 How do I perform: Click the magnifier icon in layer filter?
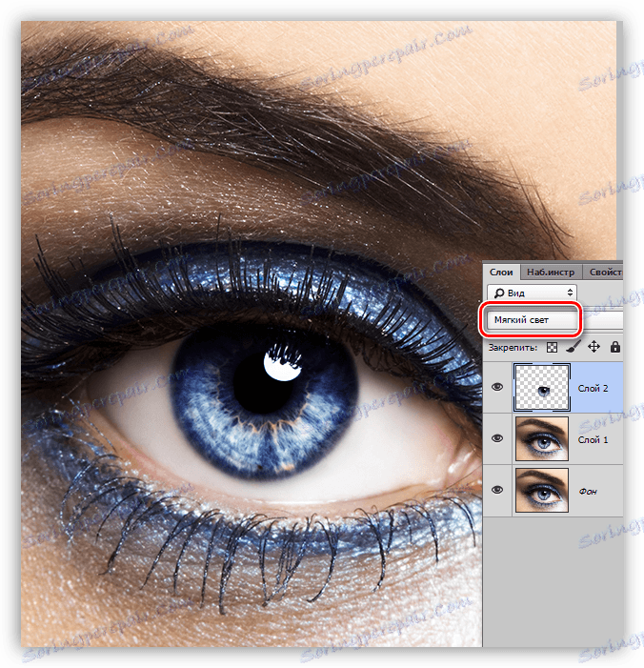pos(499,293)
